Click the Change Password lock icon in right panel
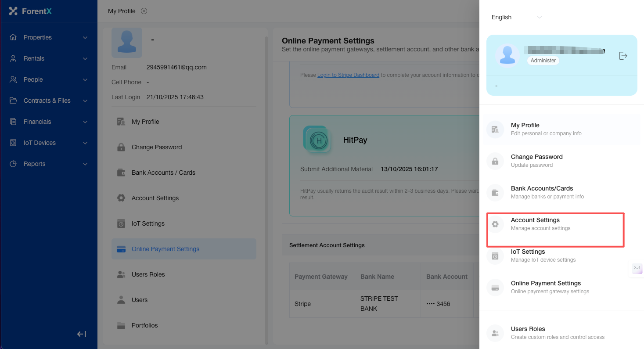This screenshot has width=644, height=349. tap(495, 161)
